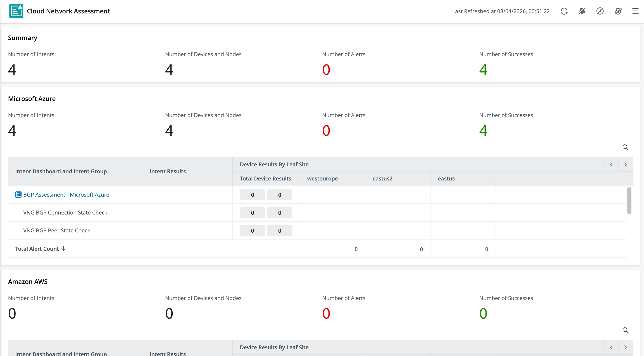Viewport: 644px width, 356px height.
Task: Click the BGP Assessment dashboard chart icon
Action: pos(18,195)
